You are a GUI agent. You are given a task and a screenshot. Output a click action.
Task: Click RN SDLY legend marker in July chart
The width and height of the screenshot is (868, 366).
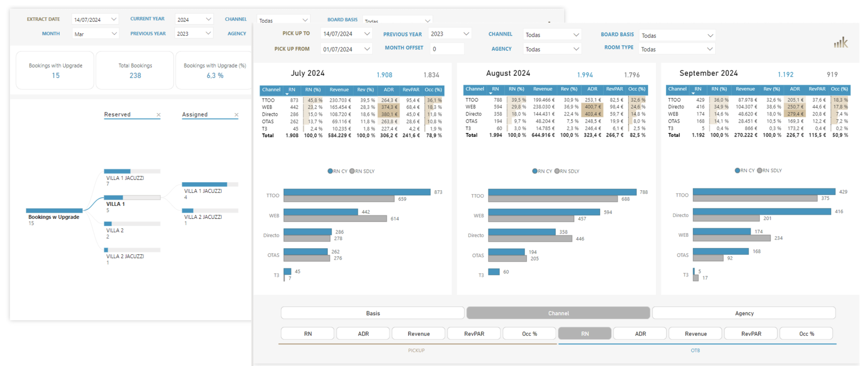(x=352, y=171)
